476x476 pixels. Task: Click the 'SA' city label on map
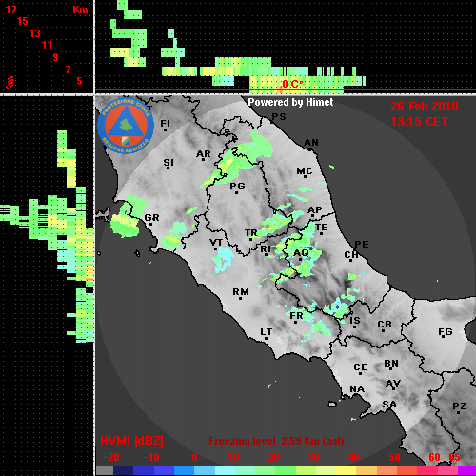(x=389, y=405)
